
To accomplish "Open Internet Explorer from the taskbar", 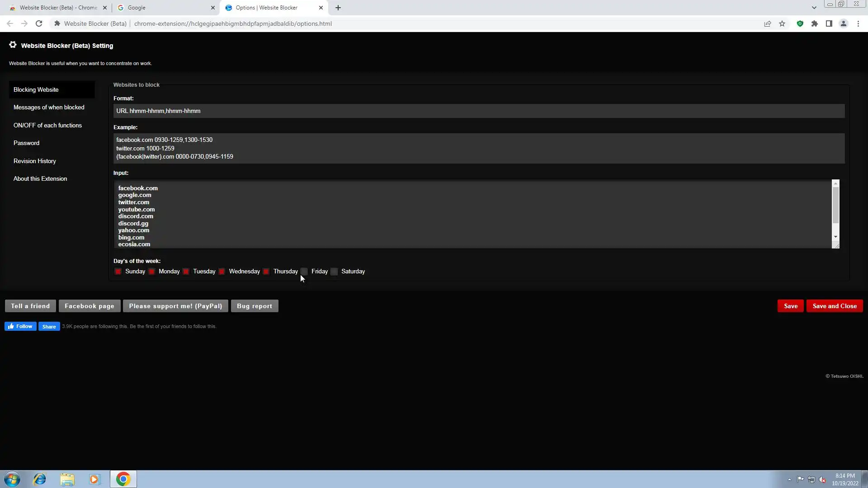I will tap(40, 479).
